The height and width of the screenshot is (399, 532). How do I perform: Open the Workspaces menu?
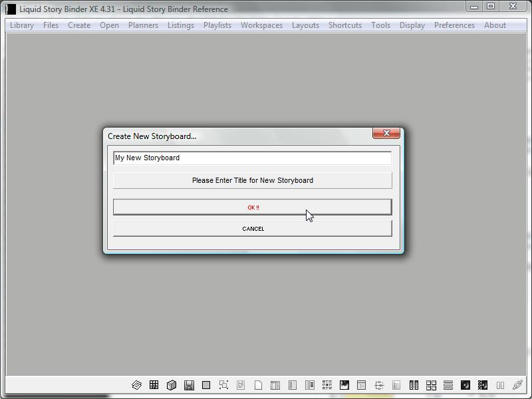(261, 25)
